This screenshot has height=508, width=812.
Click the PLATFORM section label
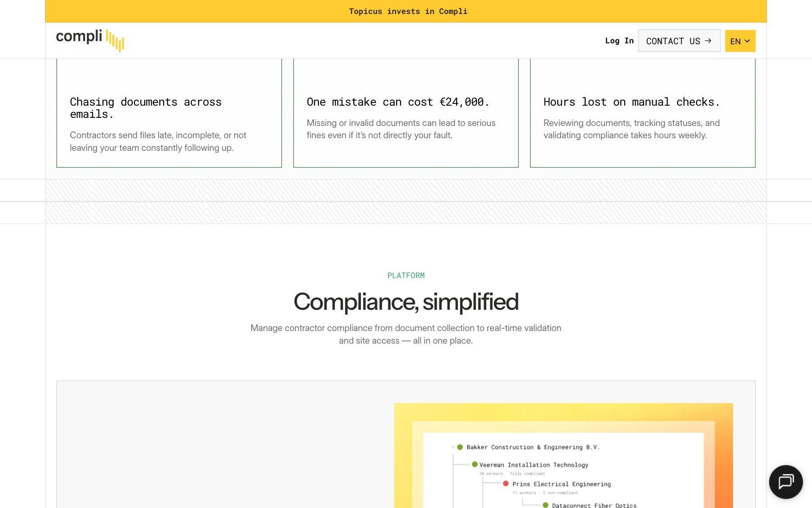pos(406,275)
